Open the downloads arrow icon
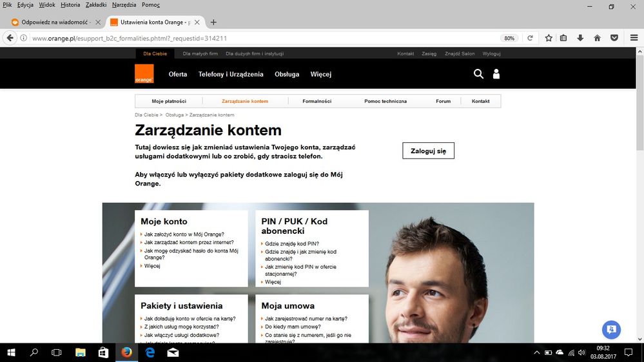The image size is (644, 362). (580, 38)
